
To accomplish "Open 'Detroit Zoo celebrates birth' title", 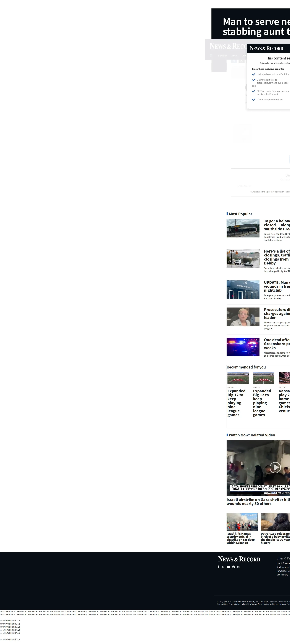I will tap(275, 538).
